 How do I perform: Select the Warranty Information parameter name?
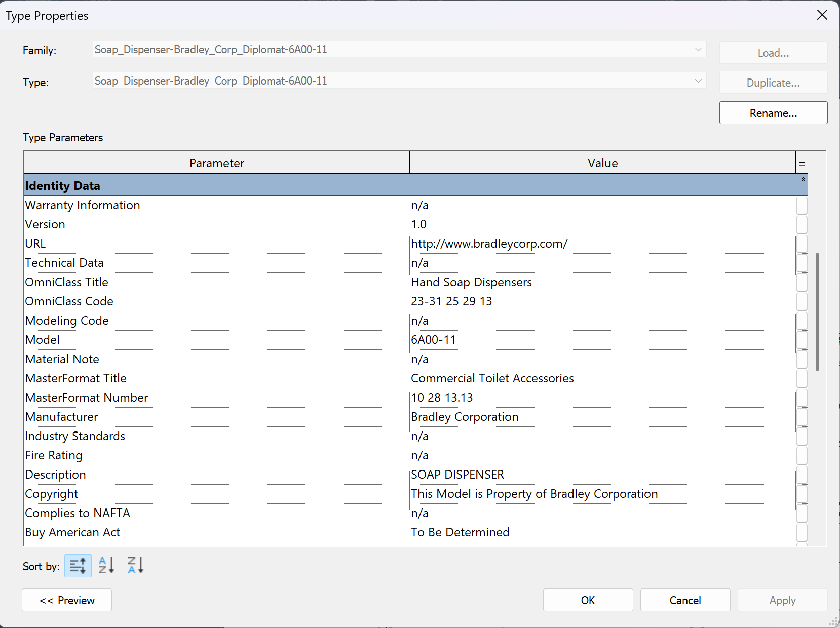(216, 205)
